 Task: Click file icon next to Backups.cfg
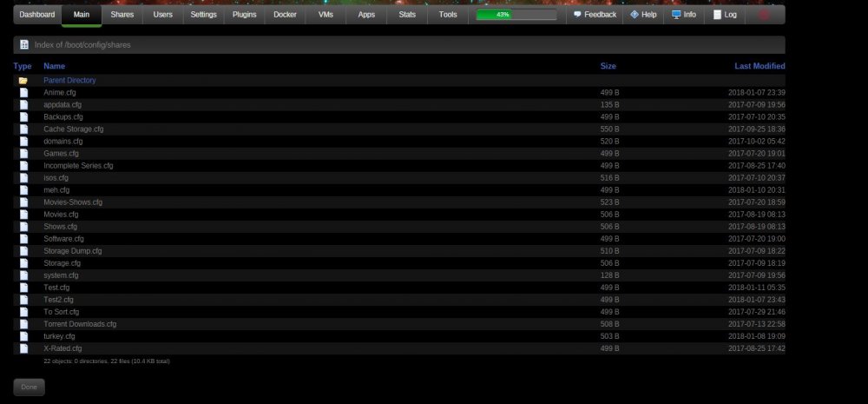[x=23, y=117]
